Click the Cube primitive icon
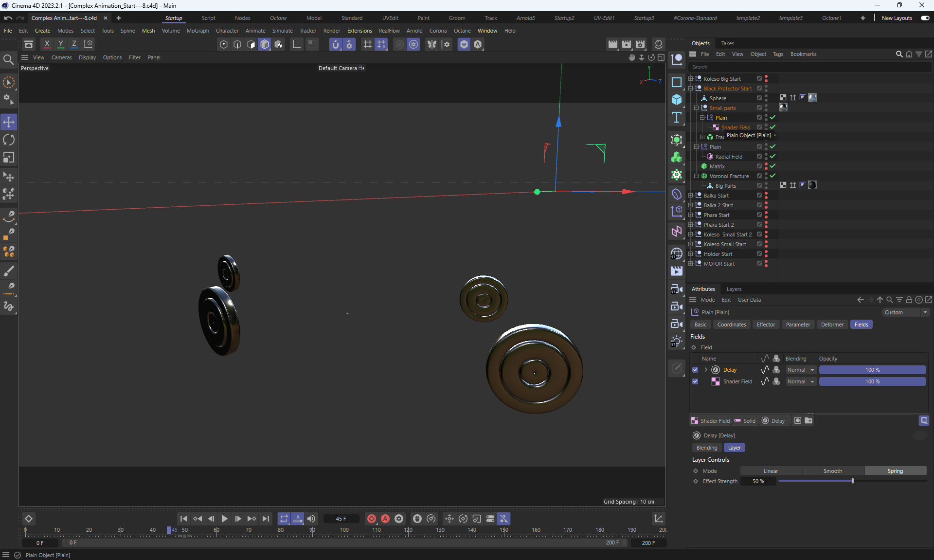 (x=677, y=100)
